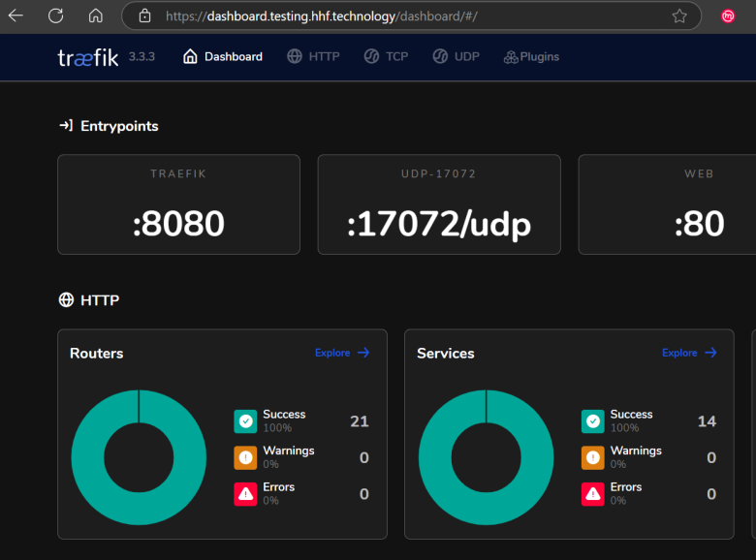Go back with the browser back arrow
Viewport: 756px width, 560px height.
tap(16, 16)
